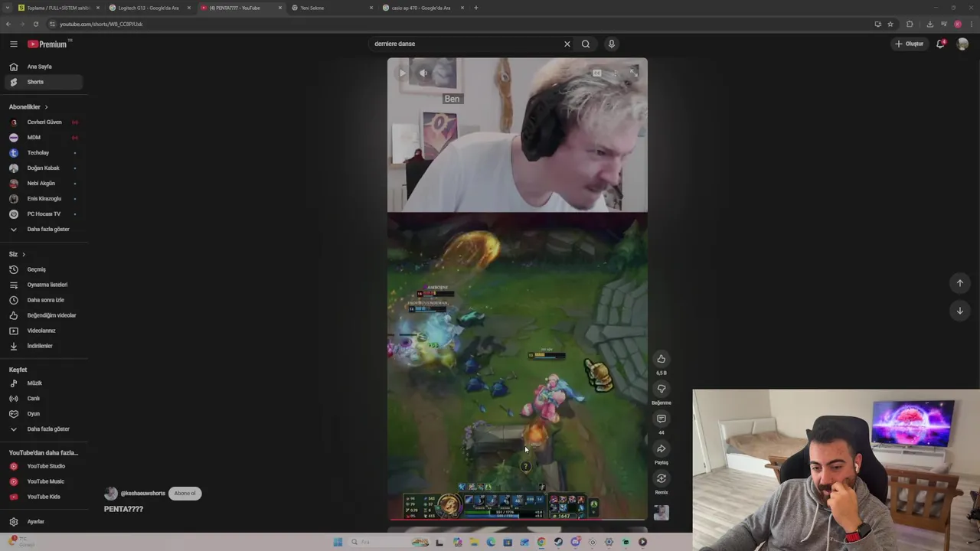This screenshot has width=980, height=551.
Task: Click the Oluştur create button
Action: [x=910, y=44]
